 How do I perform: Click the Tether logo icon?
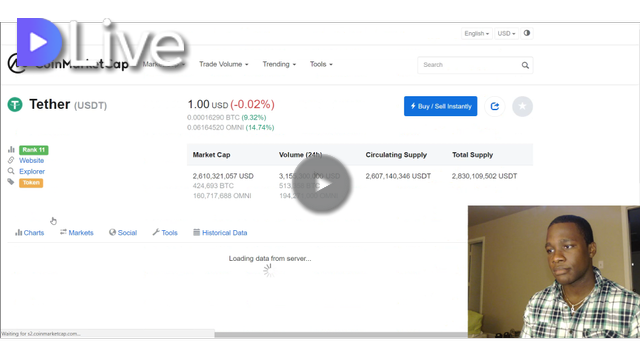coord(15,104)
